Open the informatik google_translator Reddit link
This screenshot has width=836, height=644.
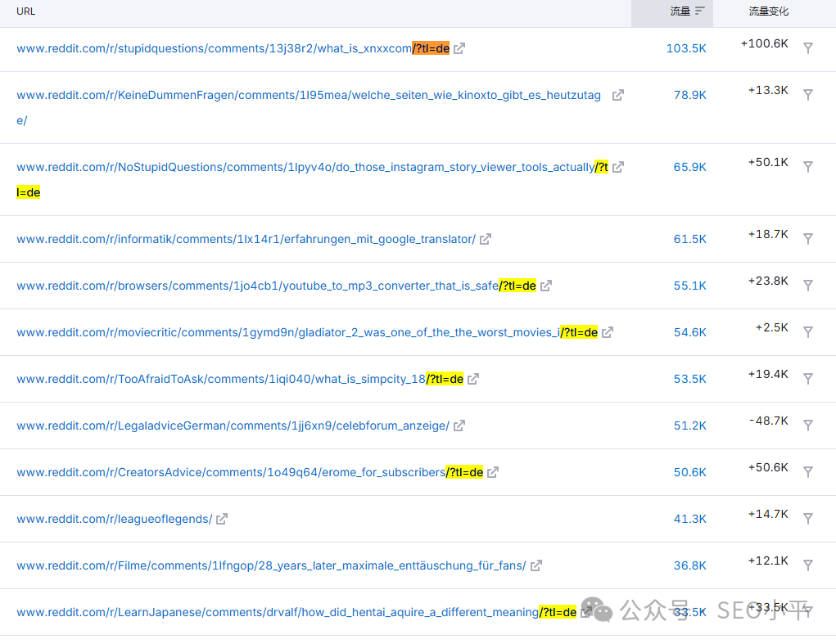[246, 239]
